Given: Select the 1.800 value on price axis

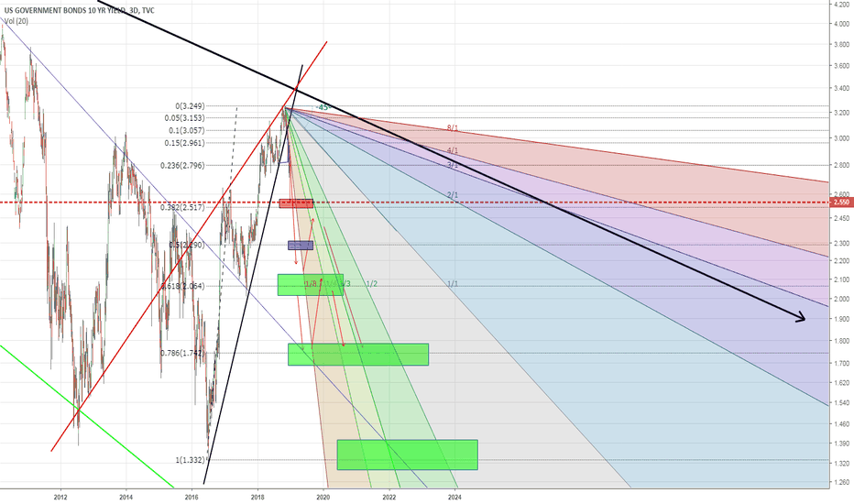Looking at the screenshot, I should tap(841, 341).
